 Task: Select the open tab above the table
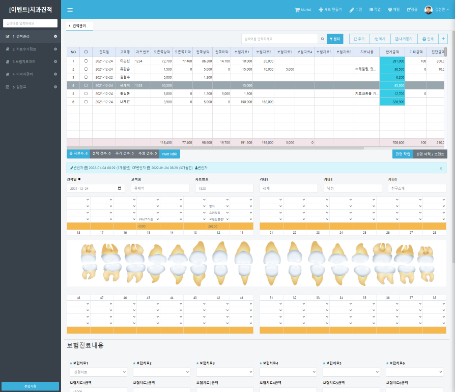tap(79, 26)
